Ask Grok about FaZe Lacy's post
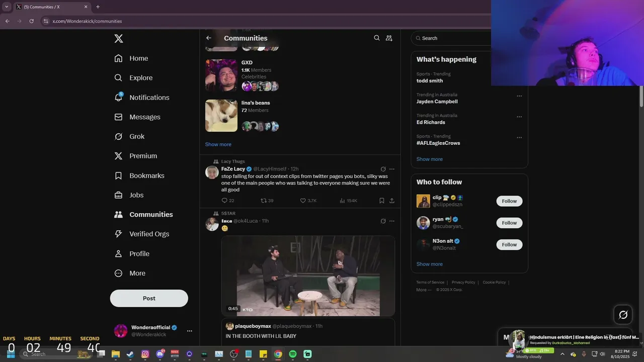This screenshot has width=644, height=362. [383, 169]
